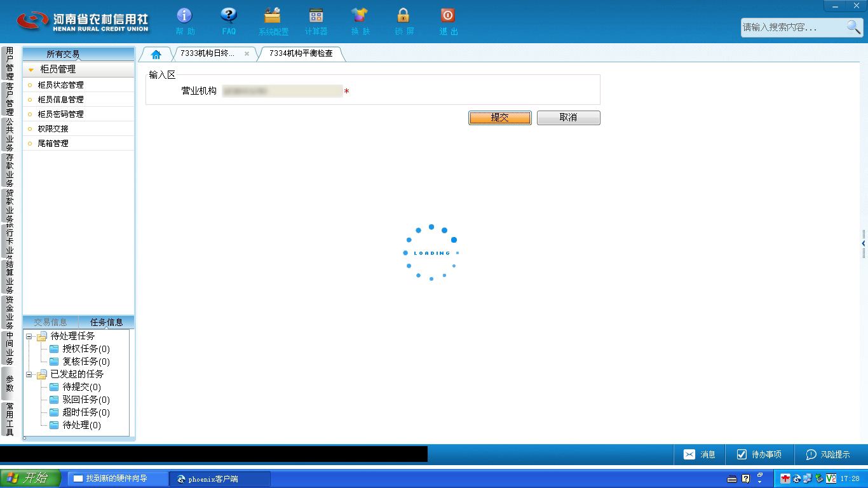Open the 驳回任务(0) folder
Viewport: 868px width, 488px height.
point(79,400)
